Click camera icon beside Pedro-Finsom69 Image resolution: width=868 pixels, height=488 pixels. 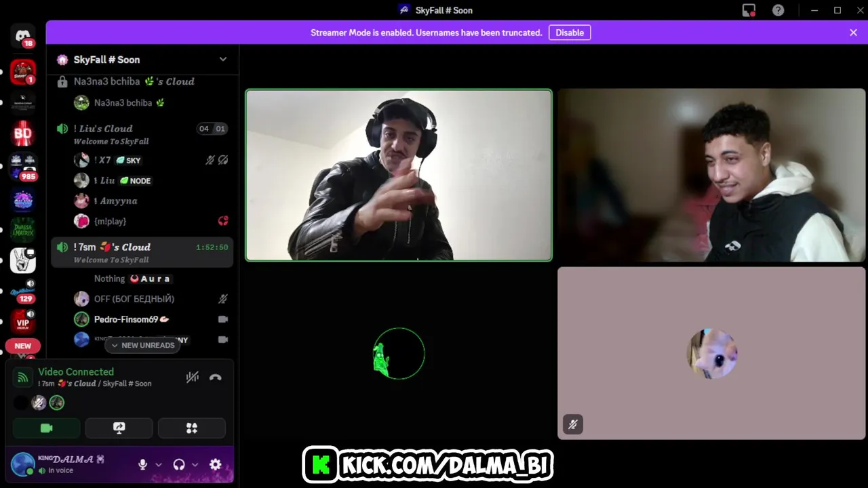click(223, 319)
